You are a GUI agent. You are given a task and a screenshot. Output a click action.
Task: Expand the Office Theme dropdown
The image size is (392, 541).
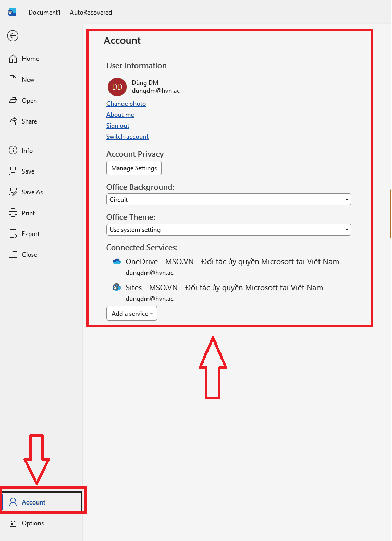point(228,230)
